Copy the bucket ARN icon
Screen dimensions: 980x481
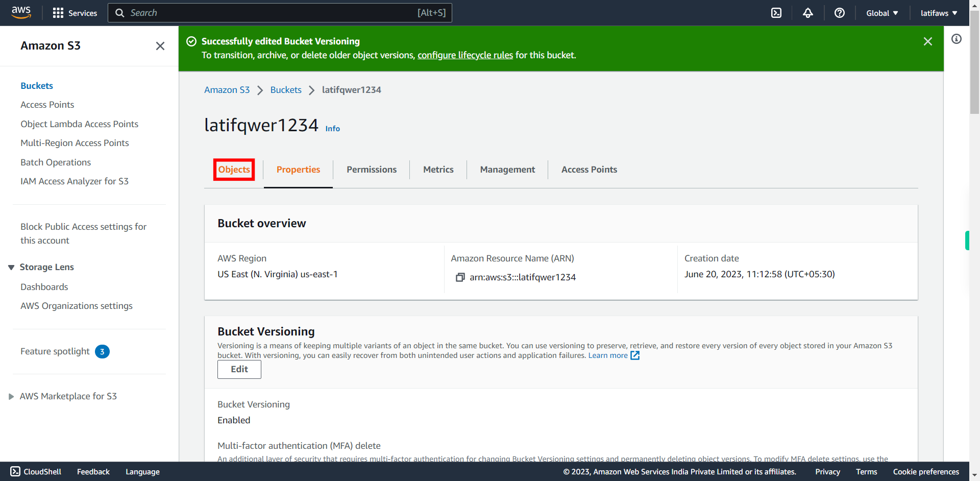[x=460, y=277]
